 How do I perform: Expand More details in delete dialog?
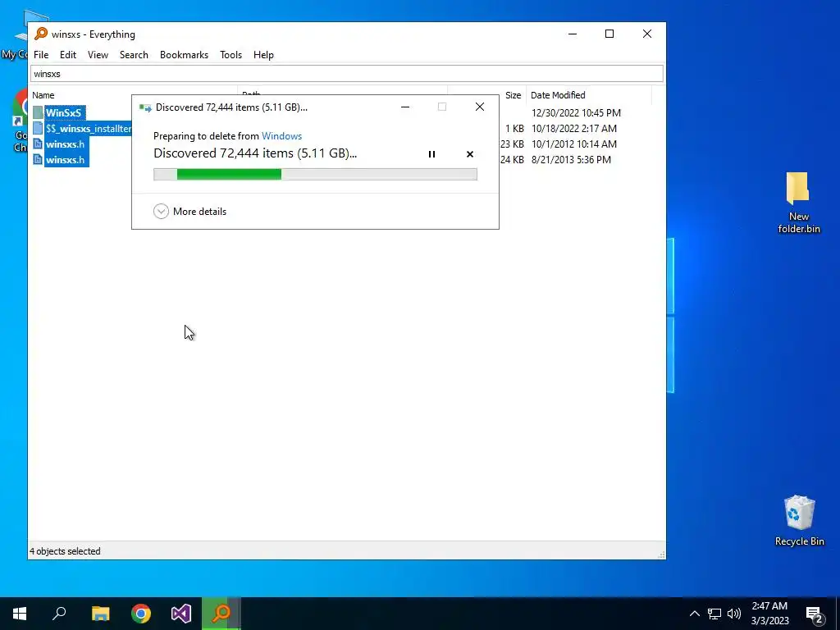pos(190,212)
